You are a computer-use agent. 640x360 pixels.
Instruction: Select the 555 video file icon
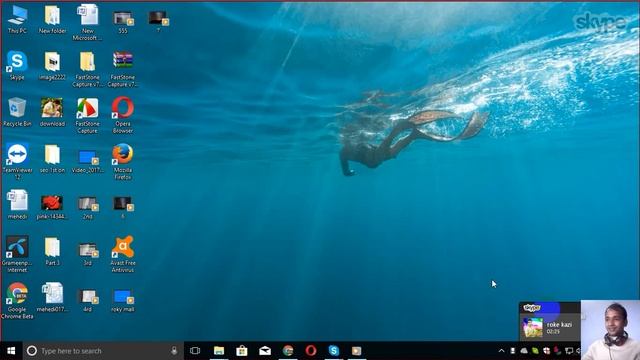[123, 22]
